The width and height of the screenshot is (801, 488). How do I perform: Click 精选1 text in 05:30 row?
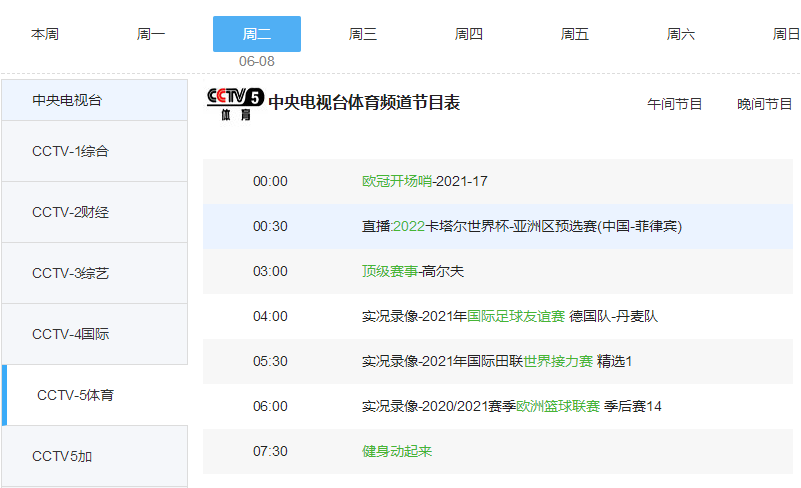(x=615, y=361)
